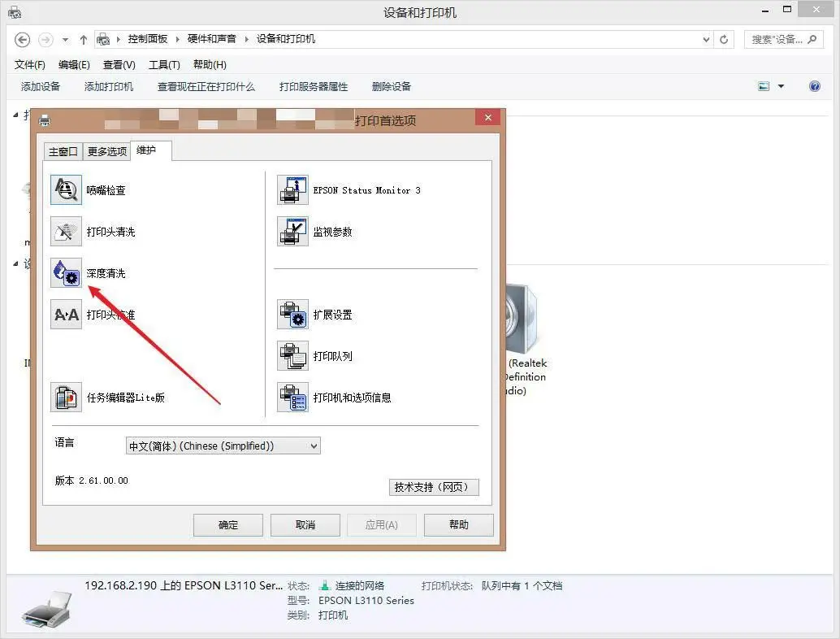Click the 取消 button

(305, 525)
